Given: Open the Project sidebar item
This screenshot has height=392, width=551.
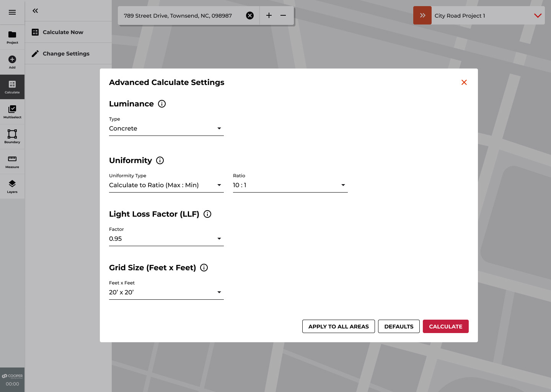Looking at the screenshot, I should [12, 37].
